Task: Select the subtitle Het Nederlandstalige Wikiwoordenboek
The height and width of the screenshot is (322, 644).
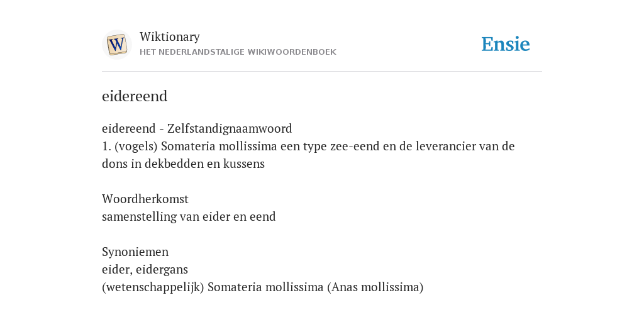Action: tap(238, 52)
